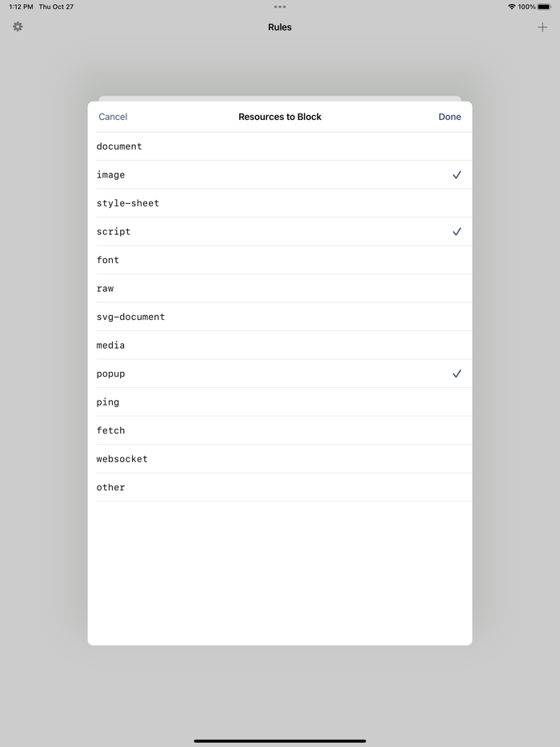This screenshot has width=560, height=747.
Task: Enable blocking for websocket
Action: tap(280, 459)
